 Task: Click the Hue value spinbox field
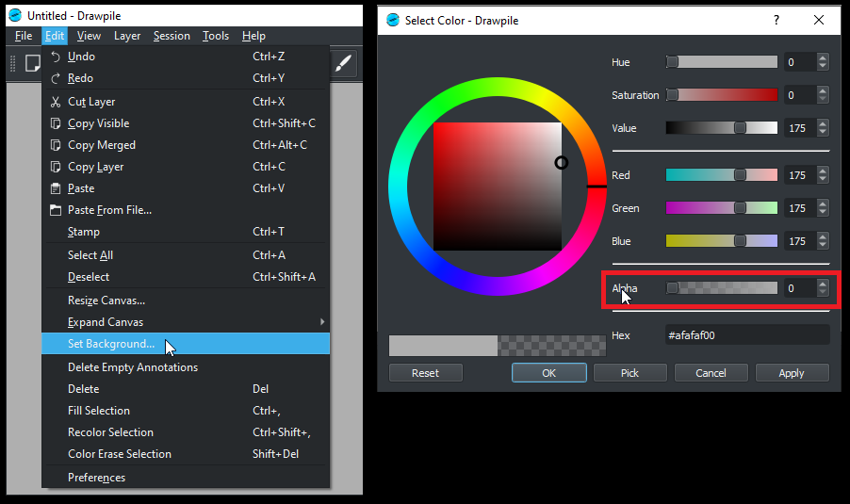coord(800,62)
